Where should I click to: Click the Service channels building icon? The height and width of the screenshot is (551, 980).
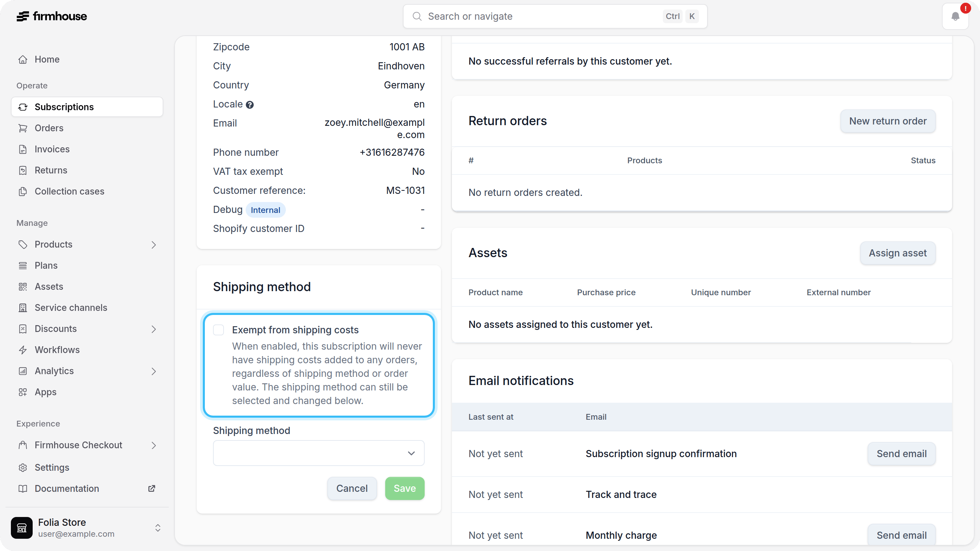[23, 307]
